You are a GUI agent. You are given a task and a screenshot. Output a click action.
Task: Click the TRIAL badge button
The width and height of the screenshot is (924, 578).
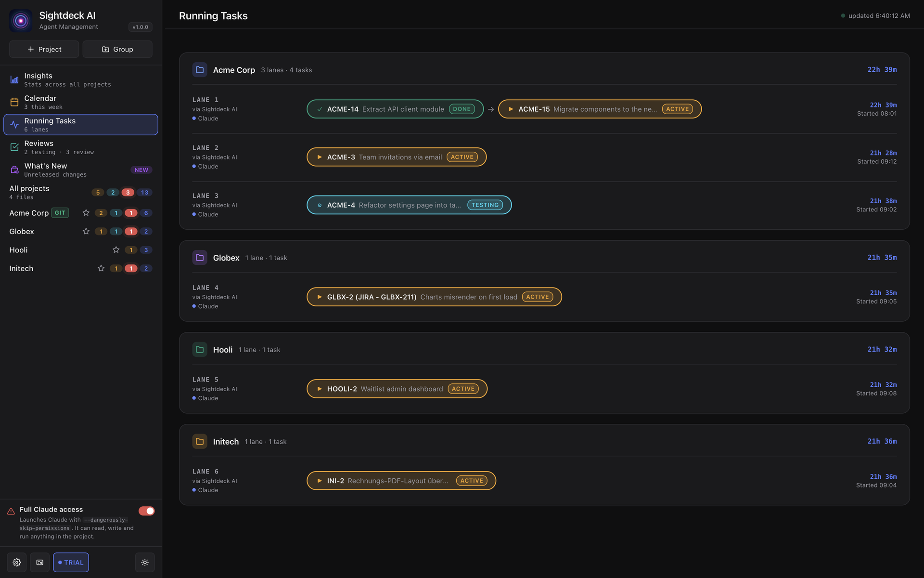point(71,563)
